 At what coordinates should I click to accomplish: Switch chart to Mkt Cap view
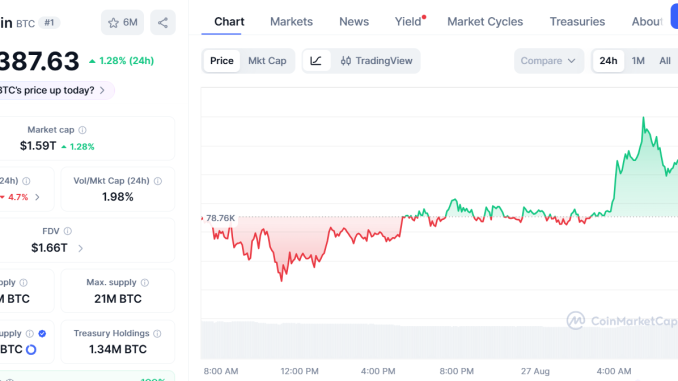(267, 61)
